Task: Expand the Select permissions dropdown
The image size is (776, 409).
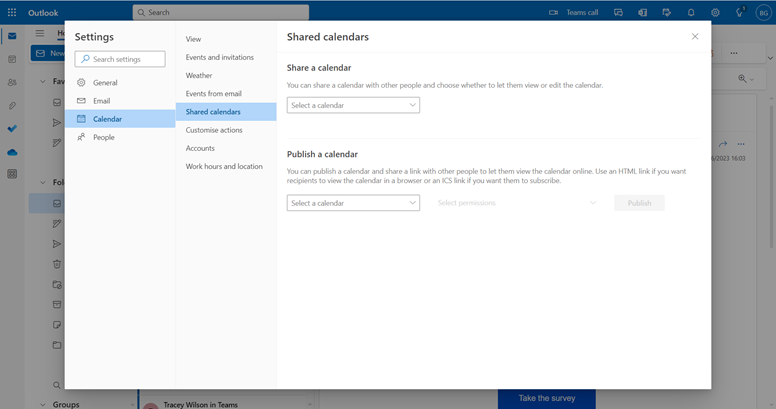Action: 516,203
